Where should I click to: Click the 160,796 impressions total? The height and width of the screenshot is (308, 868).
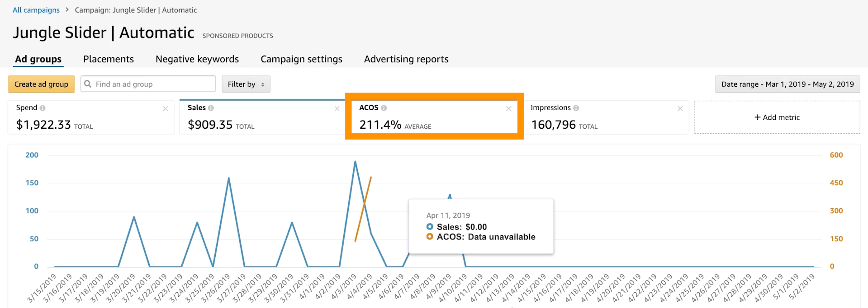tap(553, 125)
